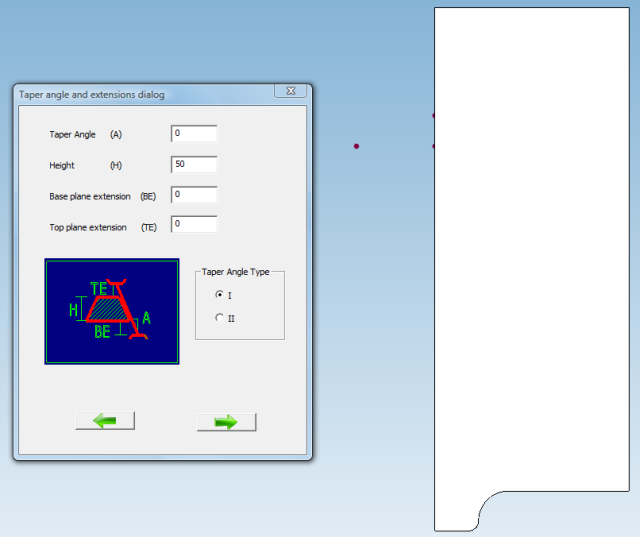Click the Top plane extension label
Image resolution: width=640 pixels, height=537 pixels.
click(x=88, y=227)
